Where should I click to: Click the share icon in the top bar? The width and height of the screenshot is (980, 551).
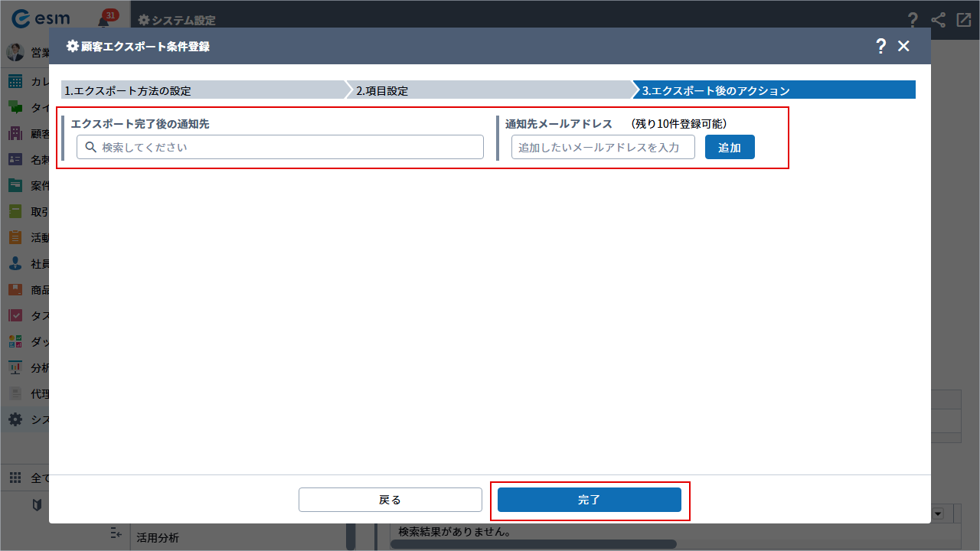click(x=938, y=20)
